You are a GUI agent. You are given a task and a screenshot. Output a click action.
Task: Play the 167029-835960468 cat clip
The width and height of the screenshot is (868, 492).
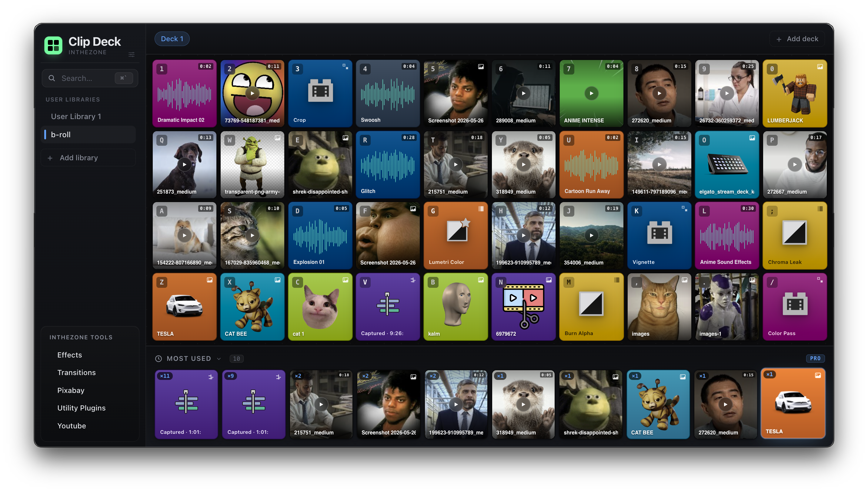[252, 235]
